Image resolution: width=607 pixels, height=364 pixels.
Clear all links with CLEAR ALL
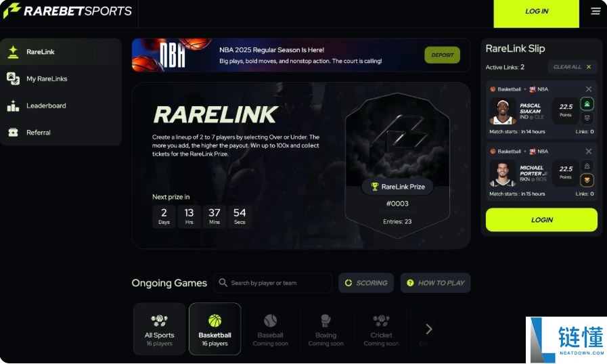pos(572,67)
